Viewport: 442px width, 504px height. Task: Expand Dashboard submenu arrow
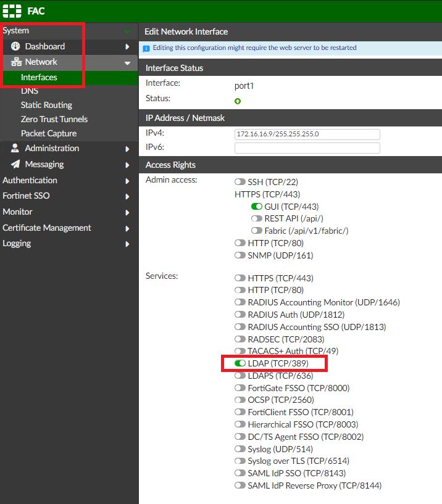point(127,47)
